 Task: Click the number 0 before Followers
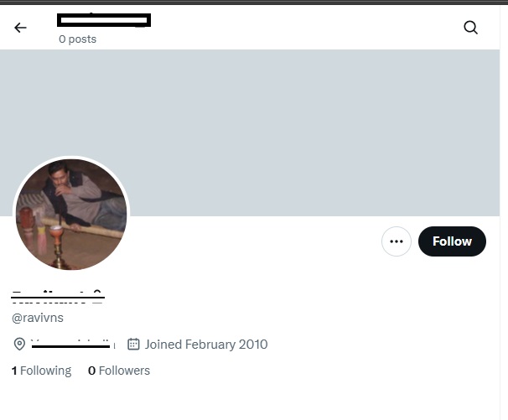click(91, 371)
